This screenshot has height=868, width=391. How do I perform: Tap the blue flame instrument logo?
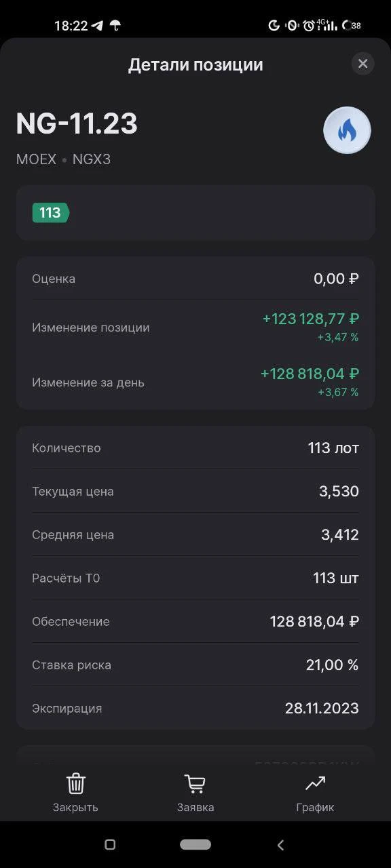[x=347, y=131]
